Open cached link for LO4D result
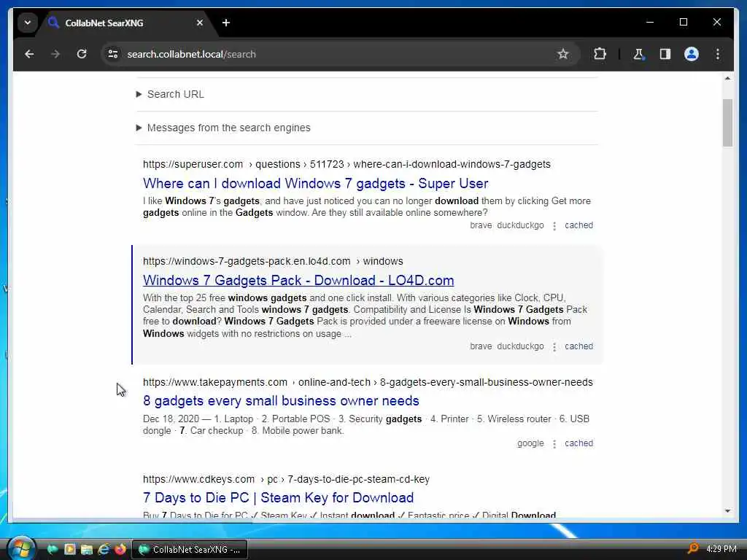This screenshot has height=560, width=747. click(578, 346)
